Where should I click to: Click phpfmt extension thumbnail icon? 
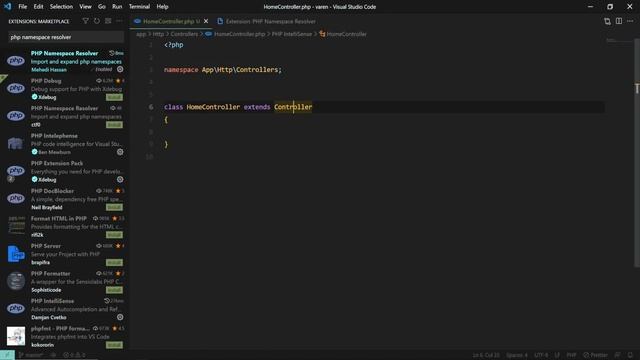click(x=16, y=336)
